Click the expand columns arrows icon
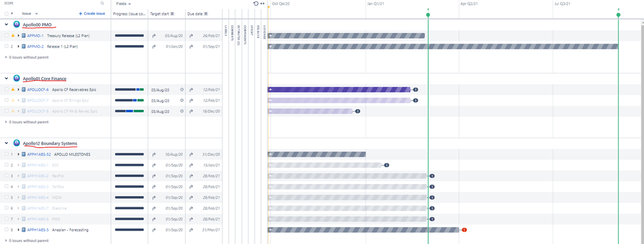 coord(262,3)
